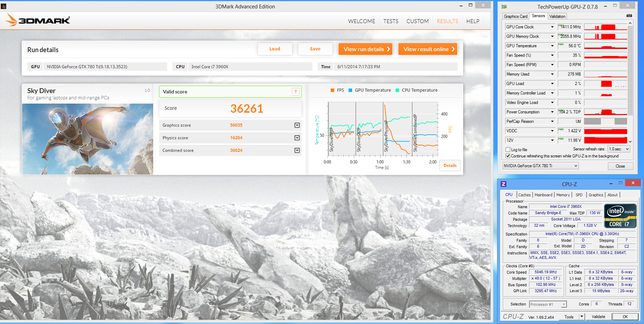Click the Combined score value 30024
This screenshot has width=644, height=324.
[x=236, y=150]
